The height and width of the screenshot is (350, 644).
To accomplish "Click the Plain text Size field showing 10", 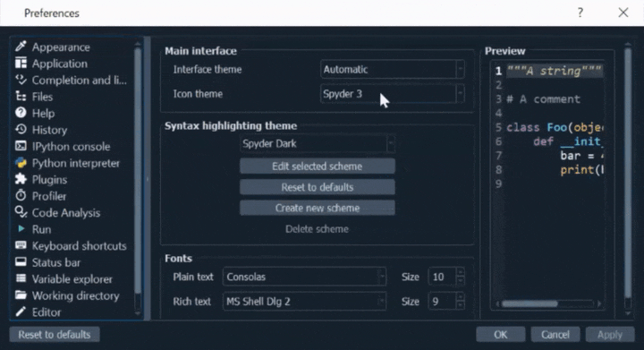I will coord(442,277).
